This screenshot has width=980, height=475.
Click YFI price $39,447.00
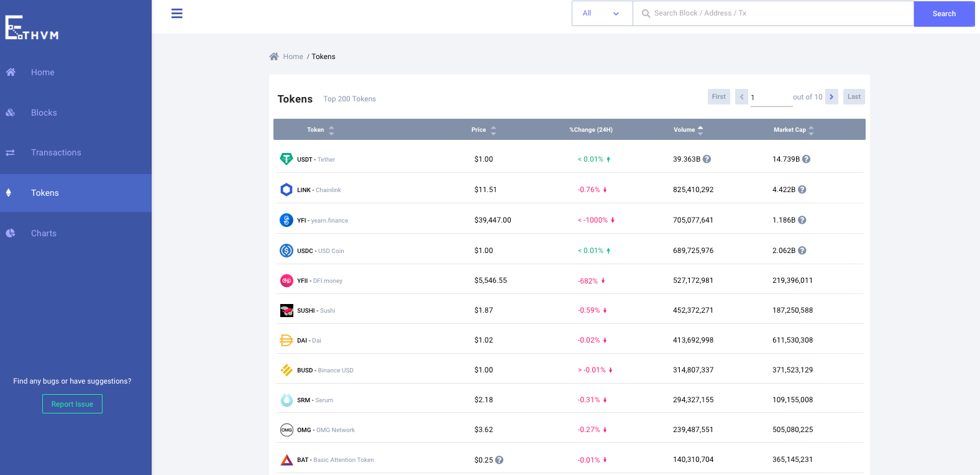pyautogui.click(x=493, y=220)
